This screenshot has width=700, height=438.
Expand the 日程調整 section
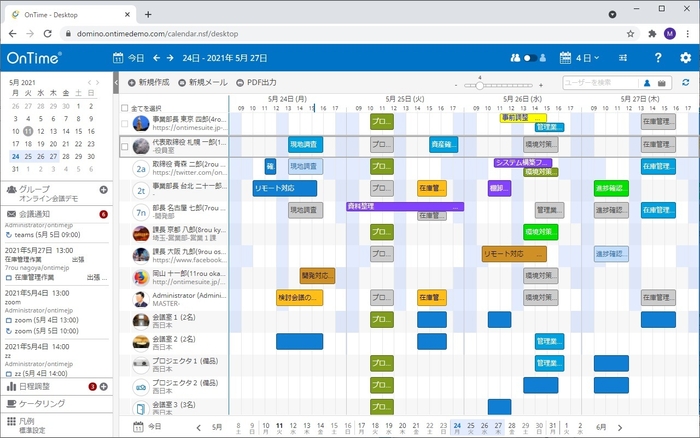(x=34, y=387)
